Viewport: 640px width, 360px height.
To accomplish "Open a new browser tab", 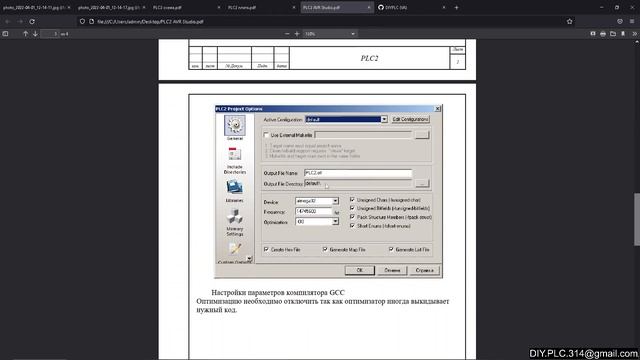I will (456, 7).
